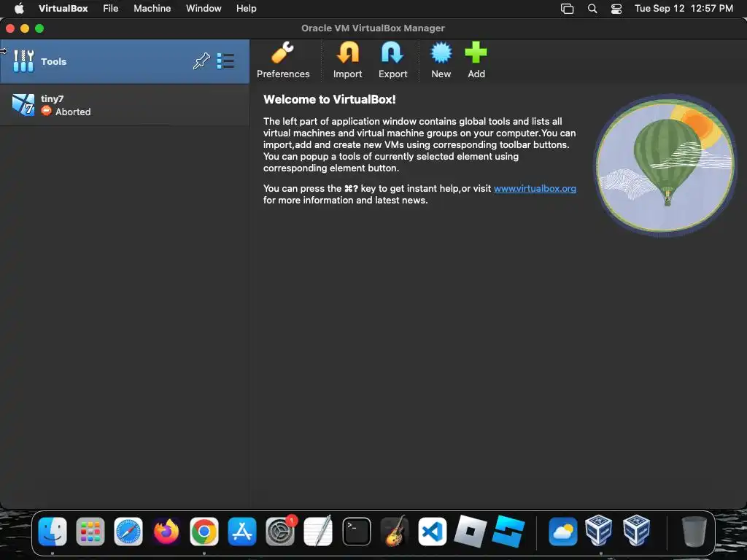Screen dimensions: 747x560
Task: Select the Tools entry in sidebar
Action: pos(125,61)
